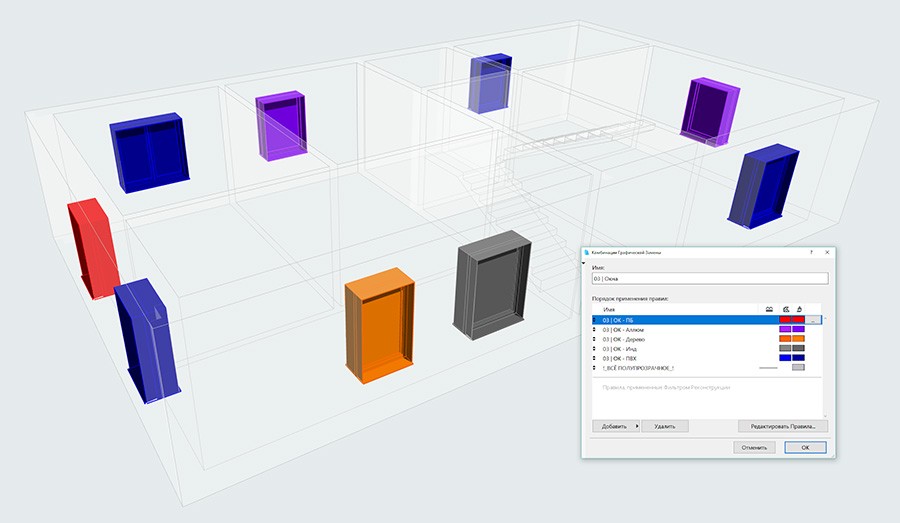
Task: Click the first blue swatch of ОК - ПВХ
Action: point(785,358)
